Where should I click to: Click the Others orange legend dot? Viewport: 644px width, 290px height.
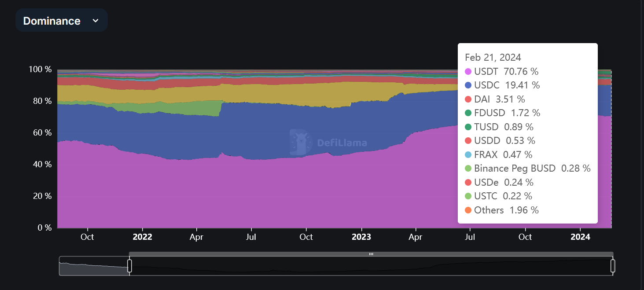(x=468, y=210)
